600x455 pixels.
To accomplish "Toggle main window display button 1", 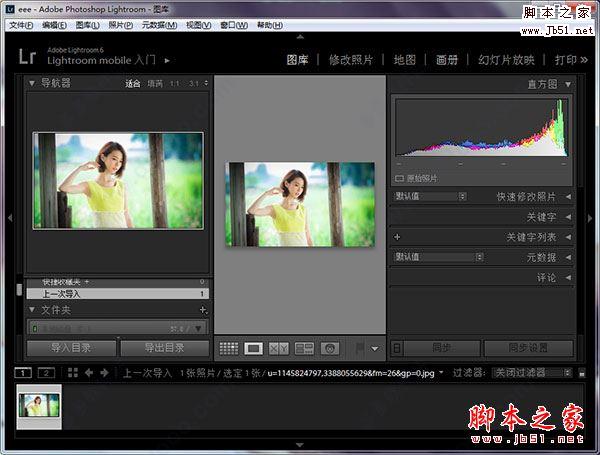I will point(23,373).
